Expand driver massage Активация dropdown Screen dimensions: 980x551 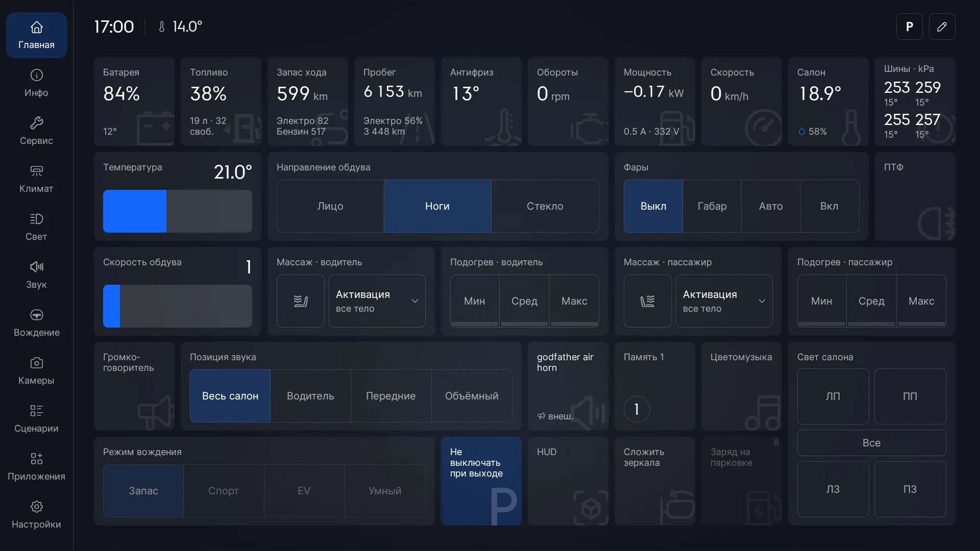pos(377,301)
